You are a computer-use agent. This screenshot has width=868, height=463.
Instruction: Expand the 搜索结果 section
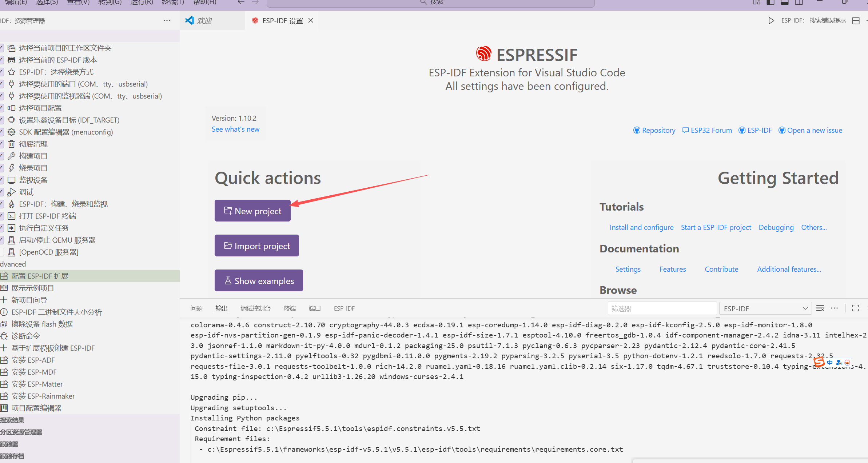90,420
